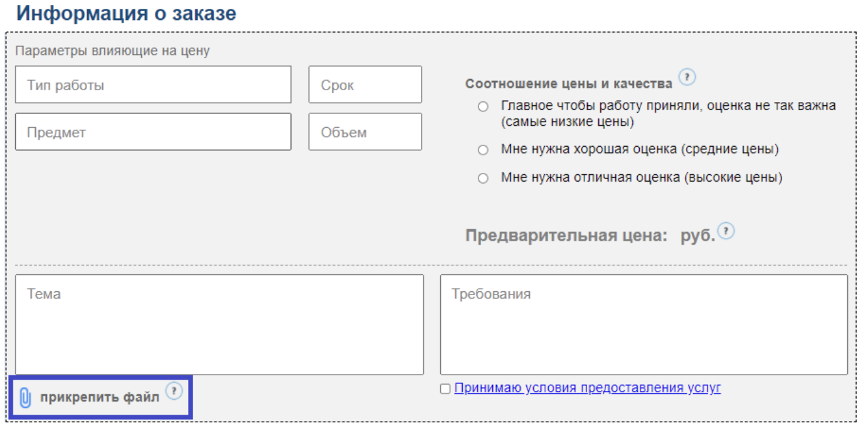The image size is (868, 431).
Task: Select Мне нужна отличная оценка radio button
Action: click(x=483, y=179)
